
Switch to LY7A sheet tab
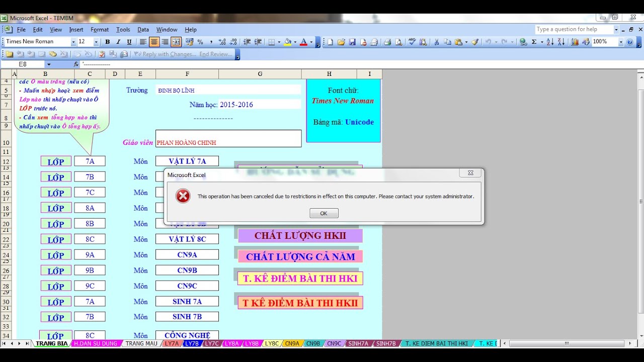172,343
